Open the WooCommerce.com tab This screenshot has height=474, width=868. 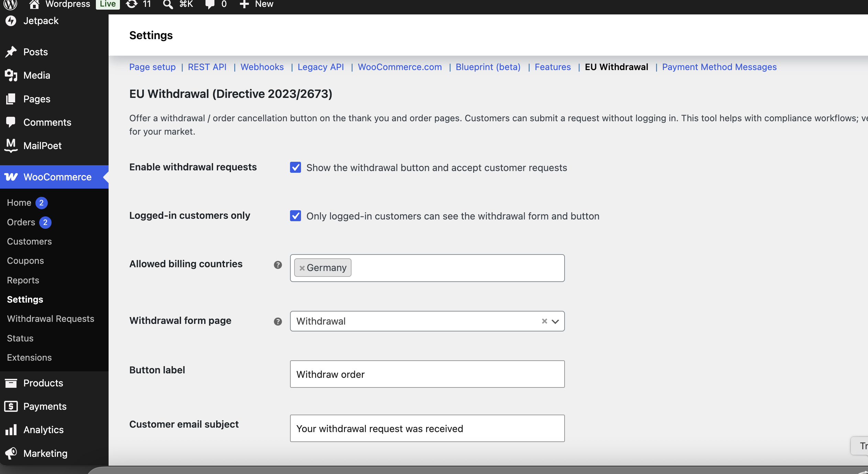(x=400, y=67)
